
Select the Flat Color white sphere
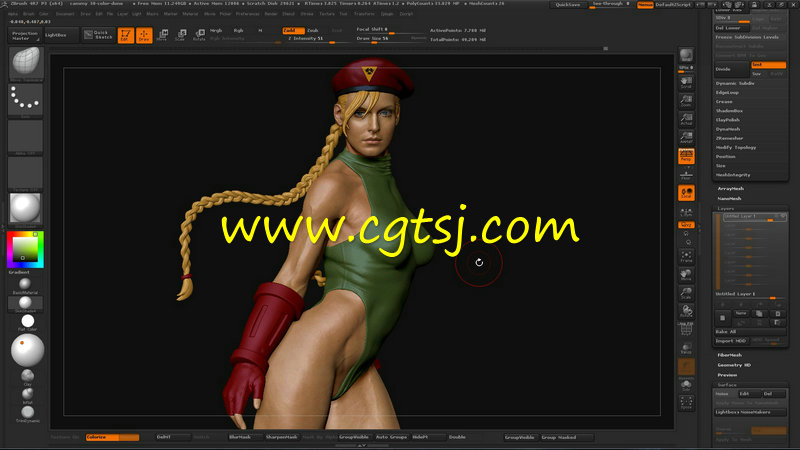coord(28,321)
